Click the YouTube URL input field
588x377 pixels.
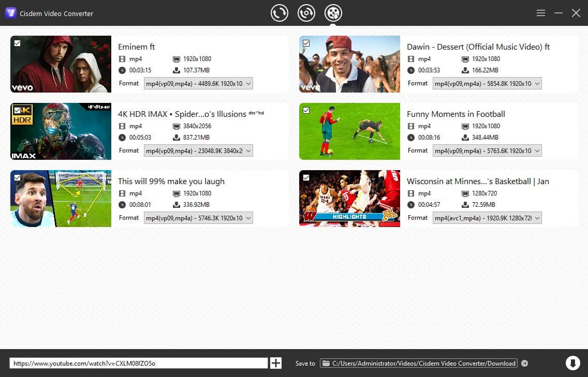click(138, 363)
